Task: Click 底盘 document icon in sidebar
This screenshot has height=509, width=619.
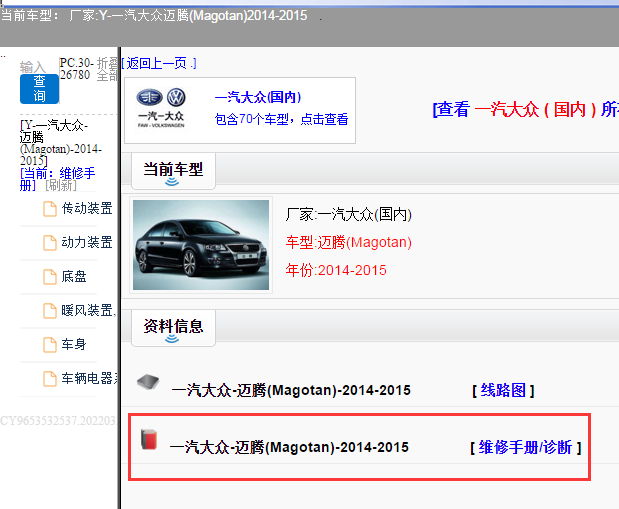Action: point(50,276)
